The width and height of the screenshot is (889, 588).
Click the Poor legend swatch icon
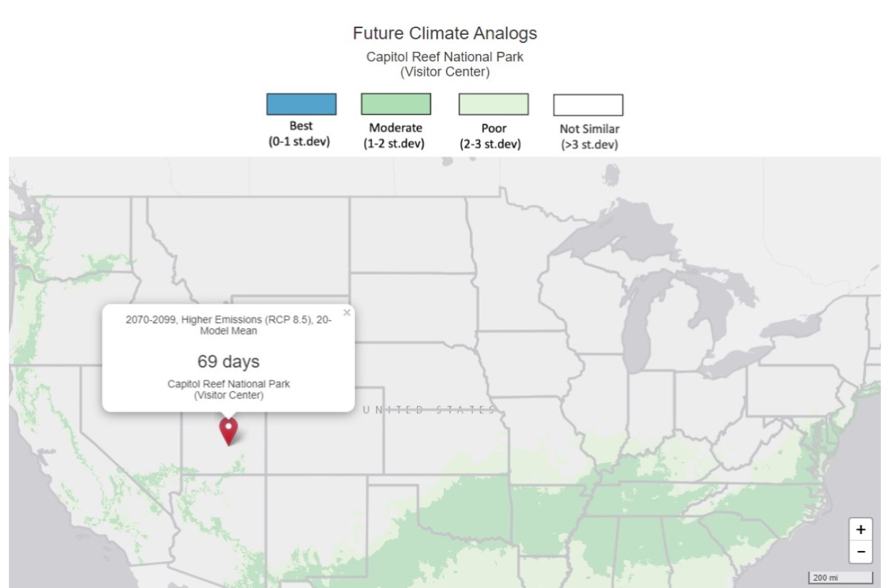[492, 105]
